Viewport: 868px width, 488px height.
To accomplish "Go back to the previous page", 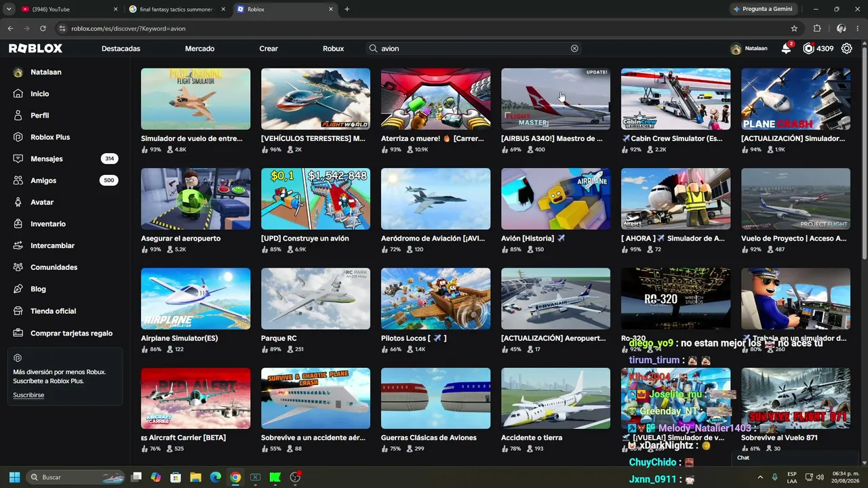I will pyautogui.click(x=10, y=28).
